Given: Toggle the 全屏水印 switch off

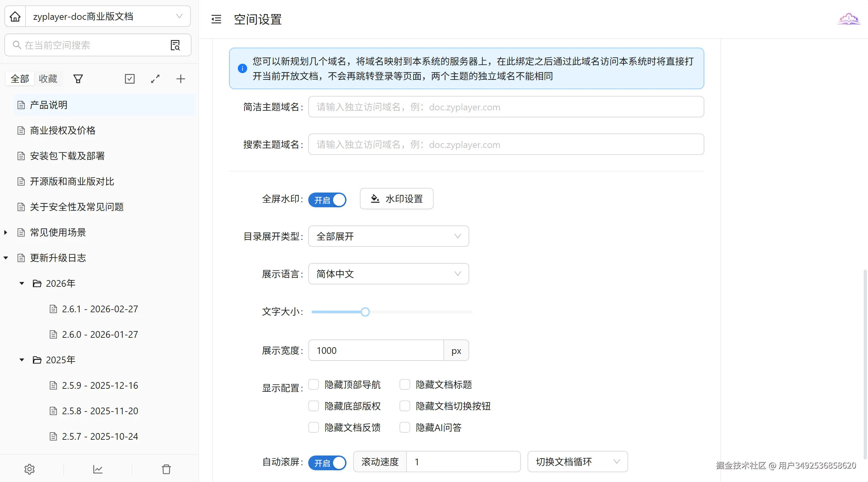Looking at the screenshot, I should pos(327,200).
